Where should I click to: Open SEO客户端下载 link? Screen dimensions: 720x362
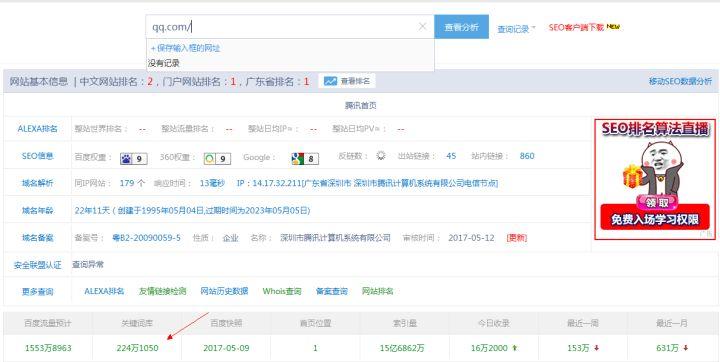576,28
